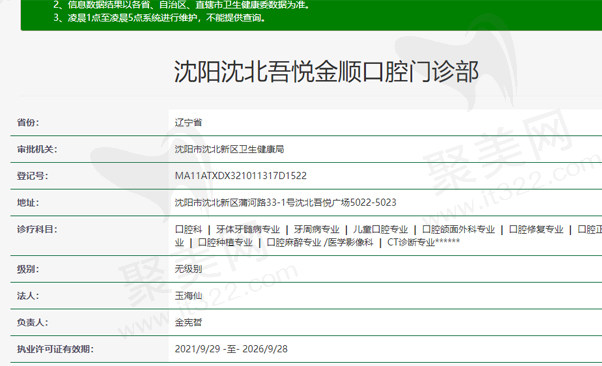Select validity period 2021/9/29 -至- 2026/9/28
Viewport: 602px width, 366px height.
[x=231, y=349]
